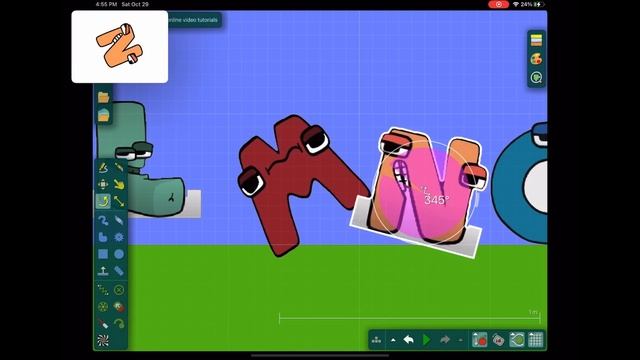Select the Box shape tool
The height and width of the screenshot is (360, 640).
coord(103,254)
